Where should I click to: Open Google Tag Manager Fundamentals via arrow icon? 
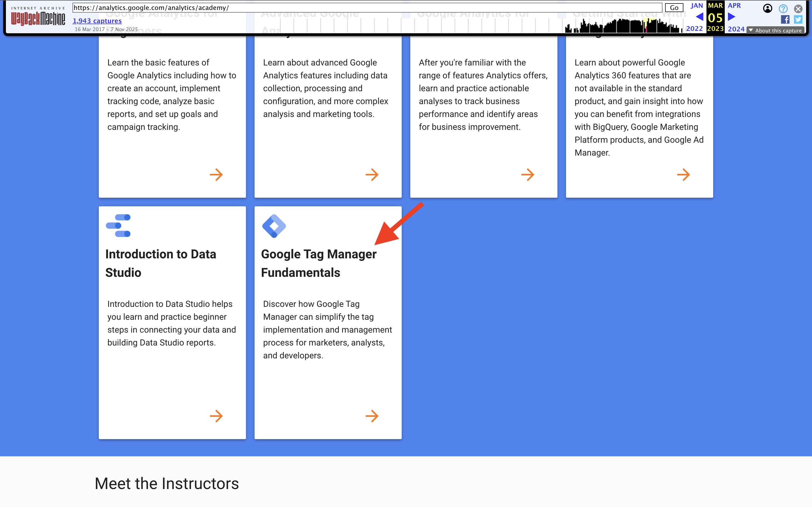372,416
